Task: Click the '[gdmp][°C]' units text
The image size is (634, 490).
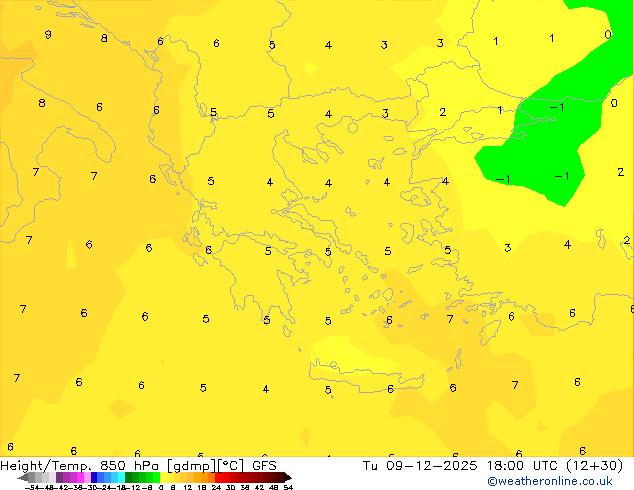Action: tap(205, 466)
